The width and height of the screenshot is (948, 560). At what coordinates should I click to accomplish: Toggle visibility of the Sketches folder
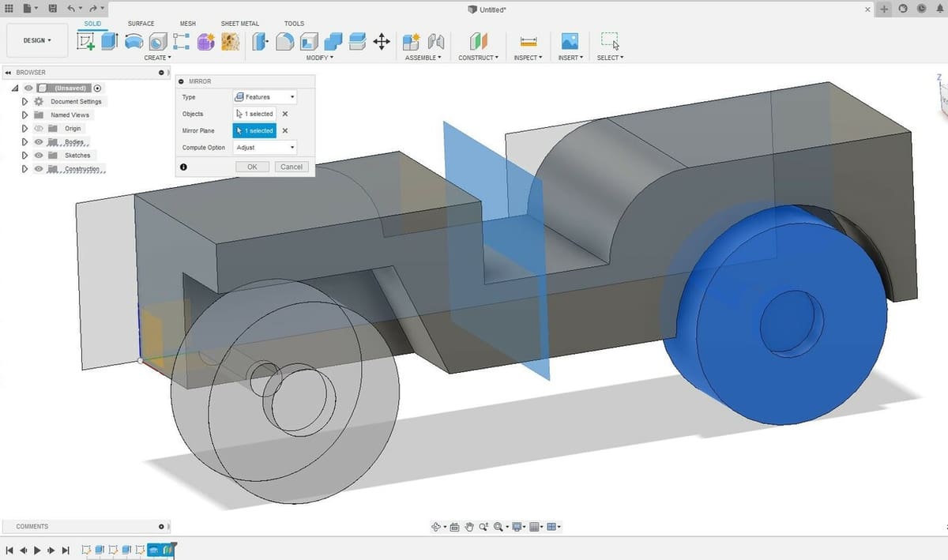click(x=38, y=156)
